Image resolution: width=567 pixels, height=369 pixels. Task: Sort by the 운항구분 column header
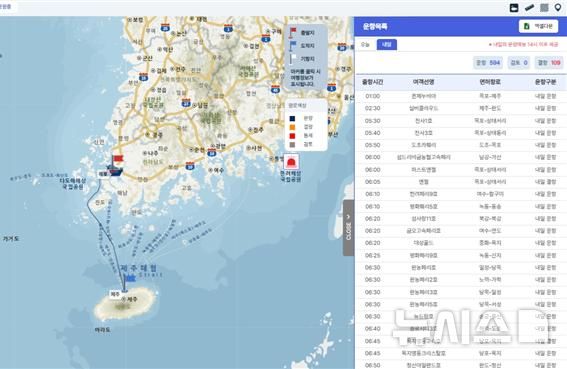click(545, 82)
